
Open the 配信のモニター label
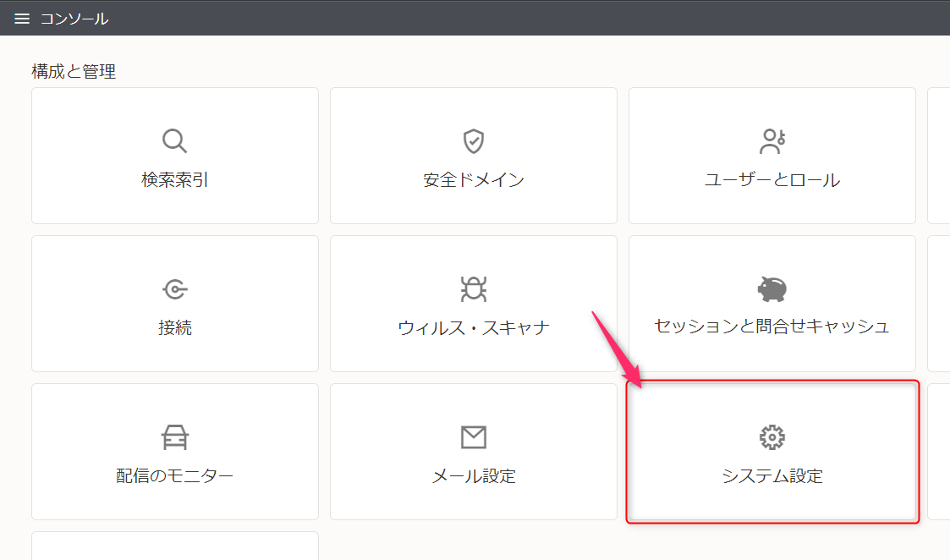tap(174, 475)
